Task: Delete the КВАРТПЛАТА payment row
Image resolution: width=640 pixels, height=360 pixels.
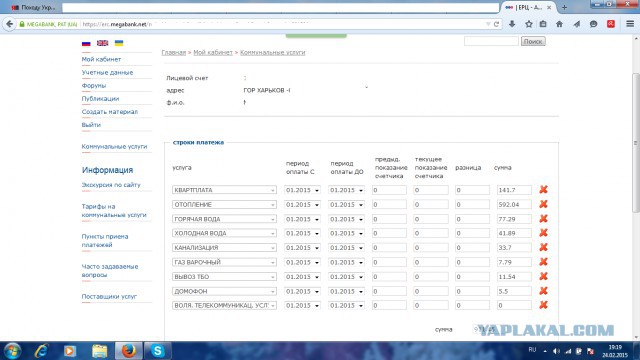Action: pyautogui.click(x=543, y=189)
